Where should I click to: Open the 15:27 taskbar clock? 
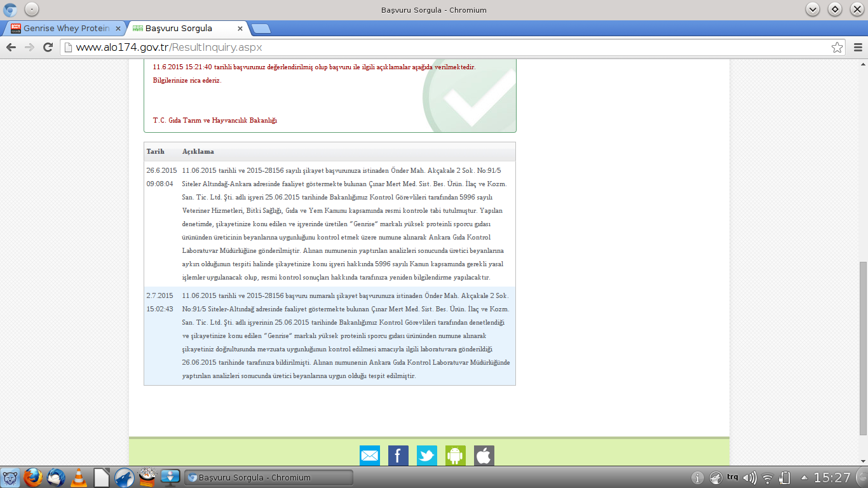tap(832, 477)
